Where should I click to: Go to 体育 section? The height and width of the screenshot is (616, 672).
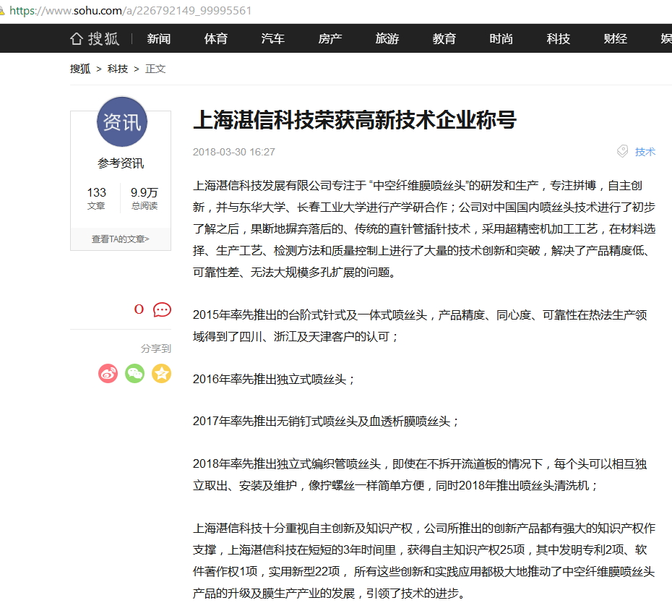[x=215, y=39]
